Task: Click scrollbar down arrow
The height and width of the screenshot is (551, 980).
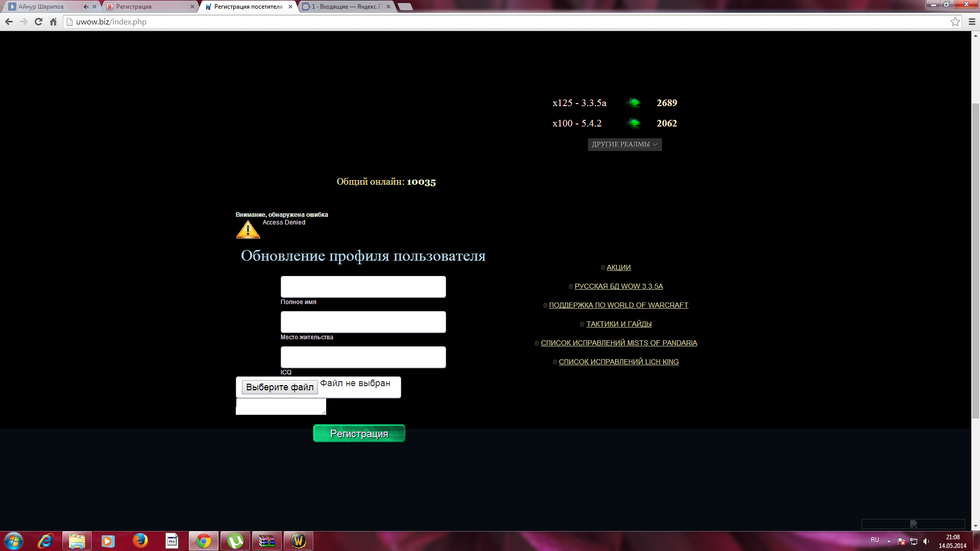Action: (975, 526)
